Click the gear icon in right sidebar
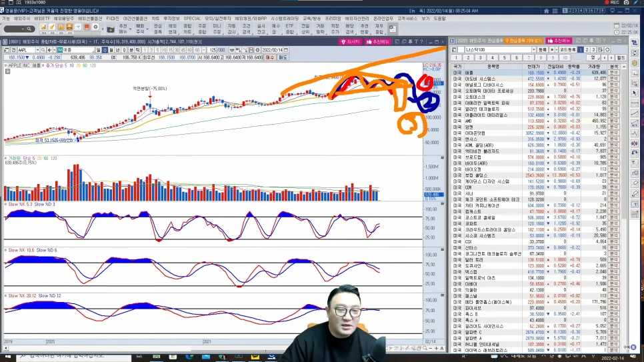Screen dimensions: 644x362 click(x=635, y=63)
